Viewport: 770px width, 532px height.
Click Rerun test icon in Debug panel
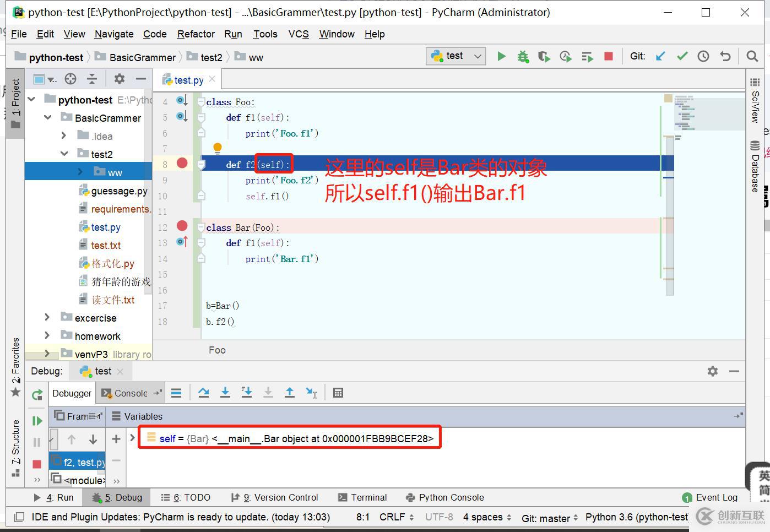[x=37, y=394]
